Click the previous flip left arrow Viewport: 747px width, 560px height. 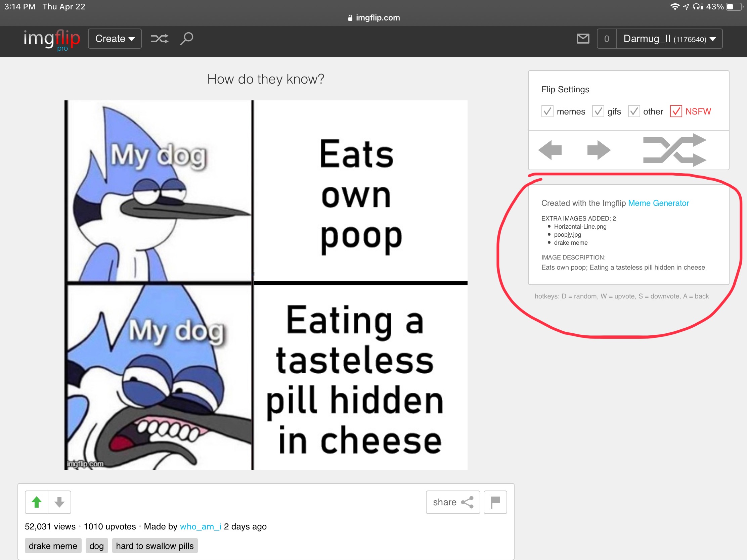tap(550, 150)
